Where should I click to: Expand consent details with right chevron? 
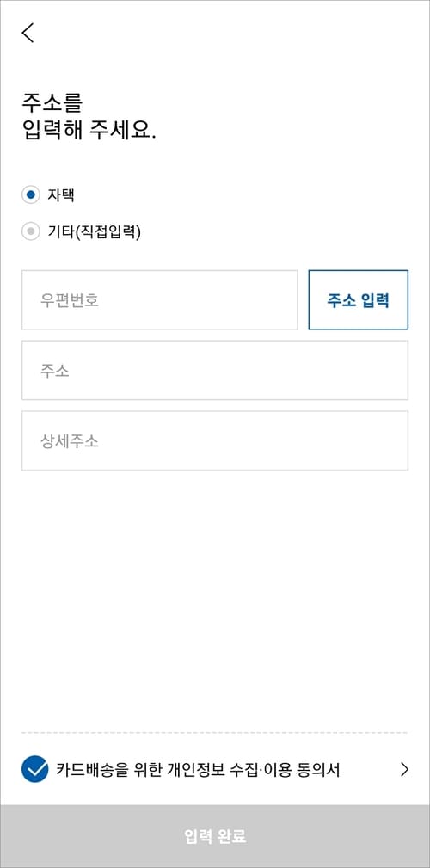pos(404,769)
